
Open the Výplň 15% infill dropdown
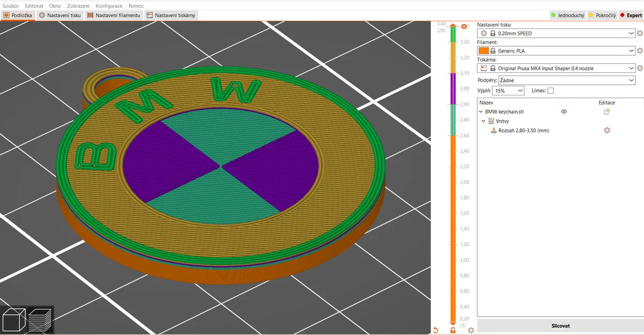tap(509, 91)
